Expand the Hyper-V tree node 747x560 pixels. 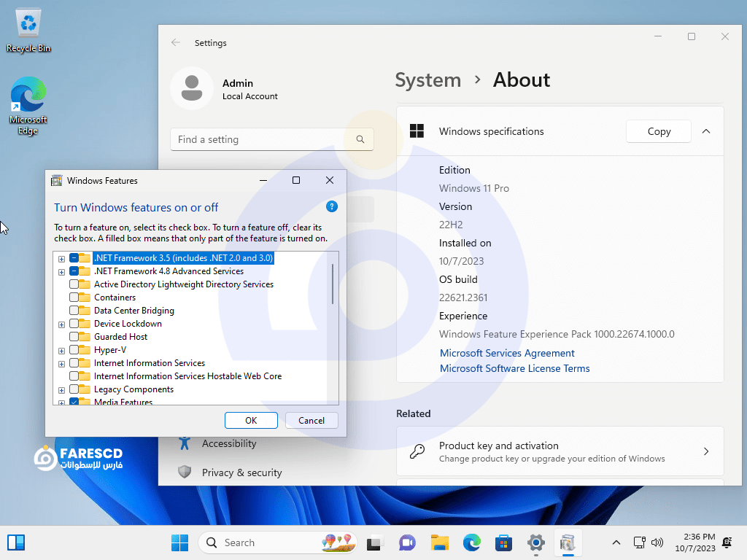[61, 351]
